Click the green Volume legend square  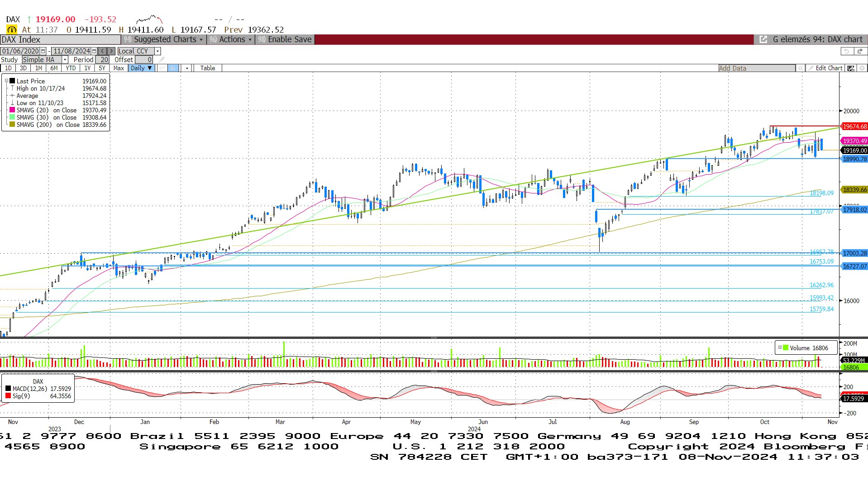pyautogui.click(x=786, y=348)
